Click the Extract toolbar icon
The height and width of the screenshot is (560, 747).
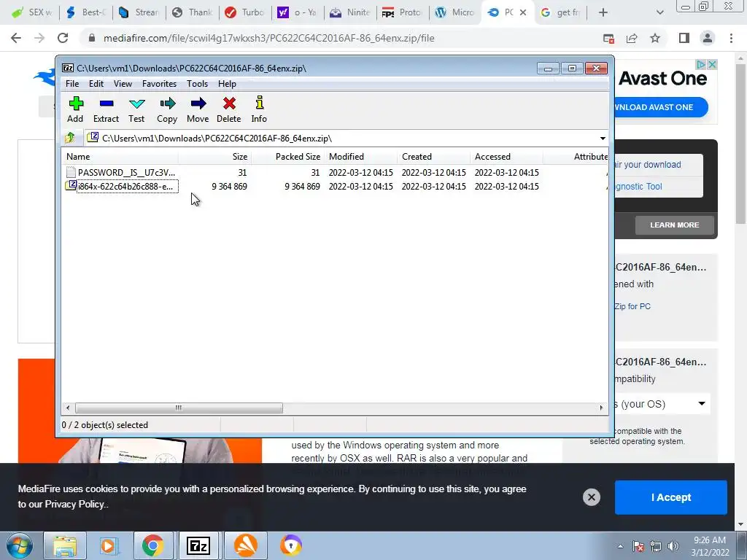106,109
